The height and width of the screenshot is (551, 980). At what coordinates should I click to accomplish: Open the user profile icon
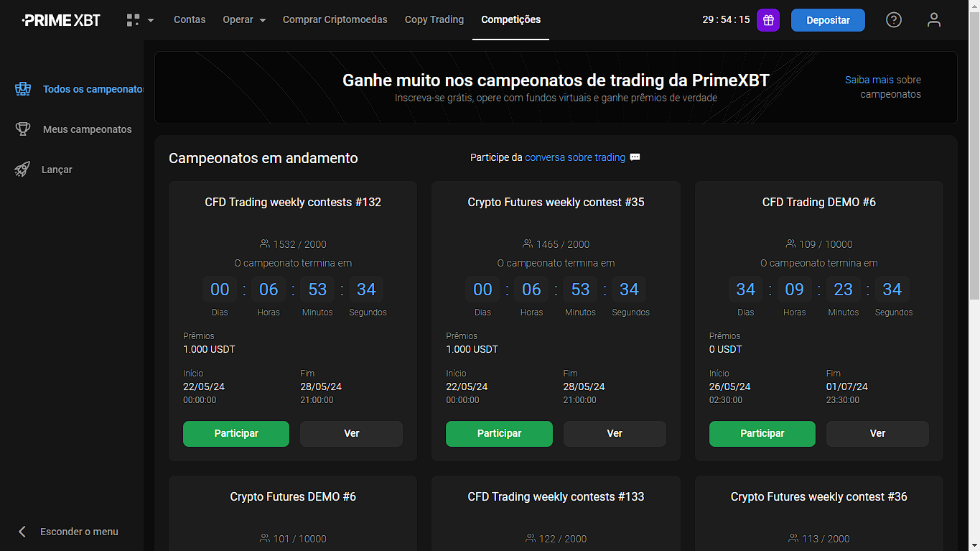pos(933,20)
